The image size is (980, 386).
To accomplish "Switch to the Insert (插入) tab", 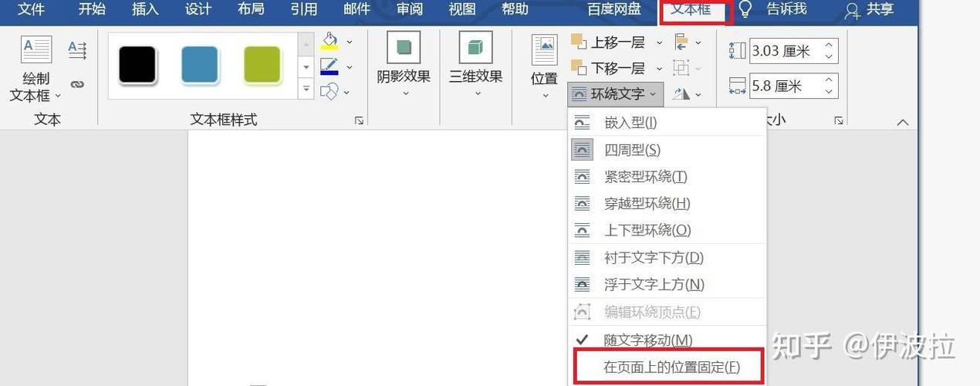I will [145, 9].
